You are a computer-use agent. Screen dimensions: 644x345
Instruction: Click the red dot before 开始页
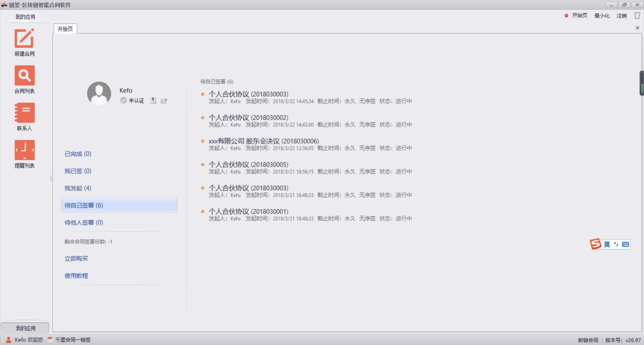[x=567, y=15]
